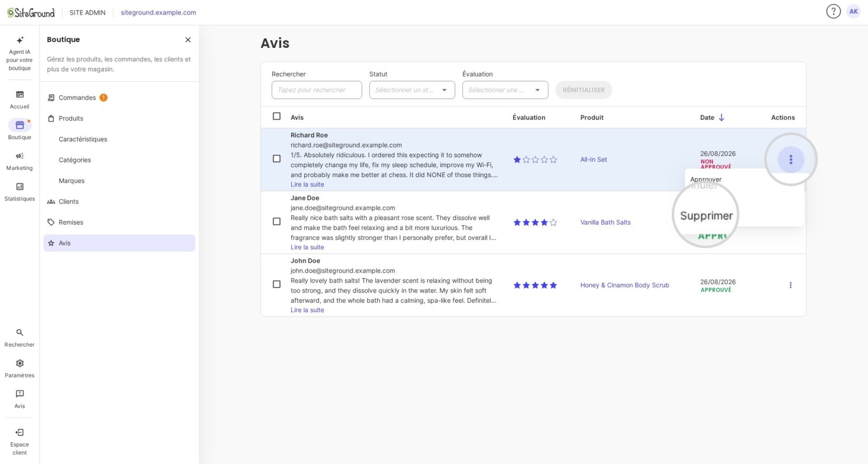Image resolution: width=868 pixels, height=464 pixels.
Task: Click the Évaluation column header
Action: coord(529,118)
